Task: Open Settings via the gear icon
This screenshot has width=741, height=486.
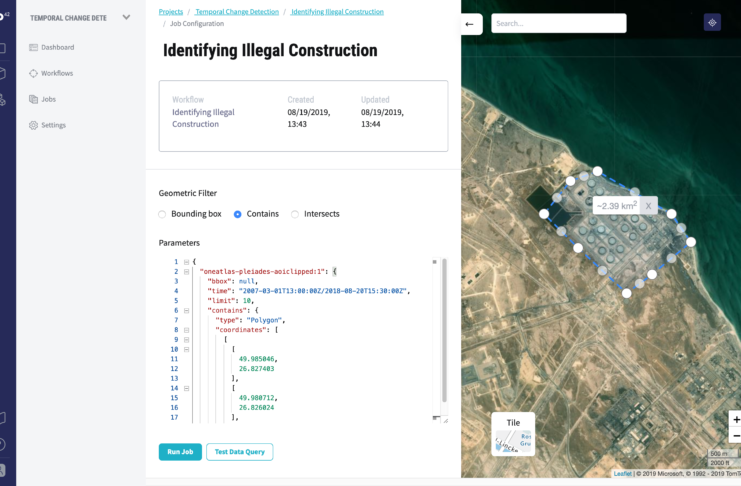Action: click(33, 125)
